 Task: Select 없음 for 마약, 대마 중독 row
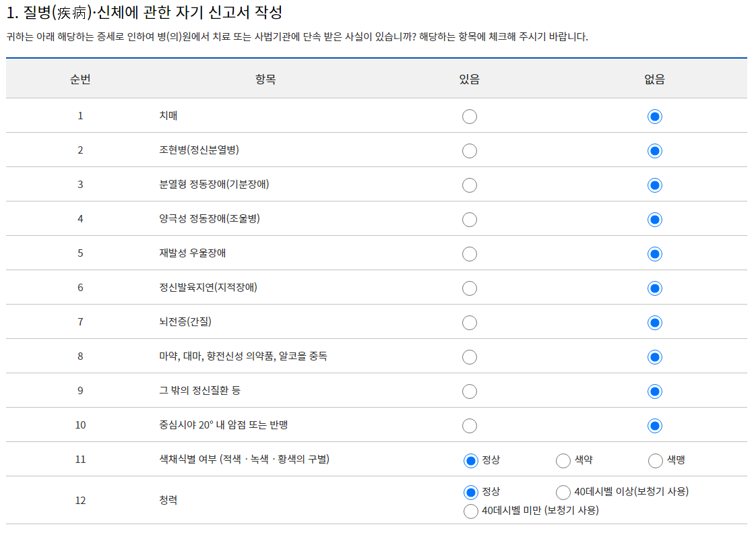(x=654, y=357)
